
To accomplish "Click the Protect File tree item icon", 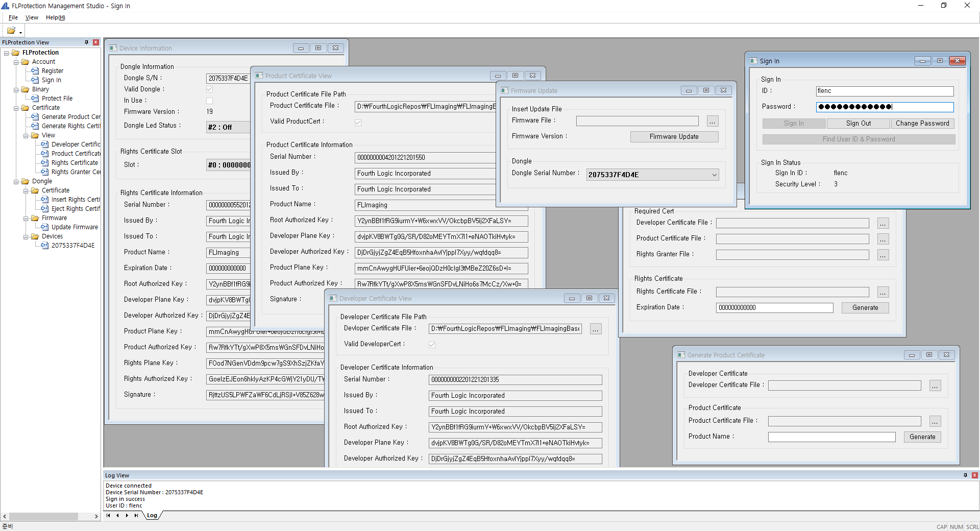I will pyautogui.click(x=35, y=99).
